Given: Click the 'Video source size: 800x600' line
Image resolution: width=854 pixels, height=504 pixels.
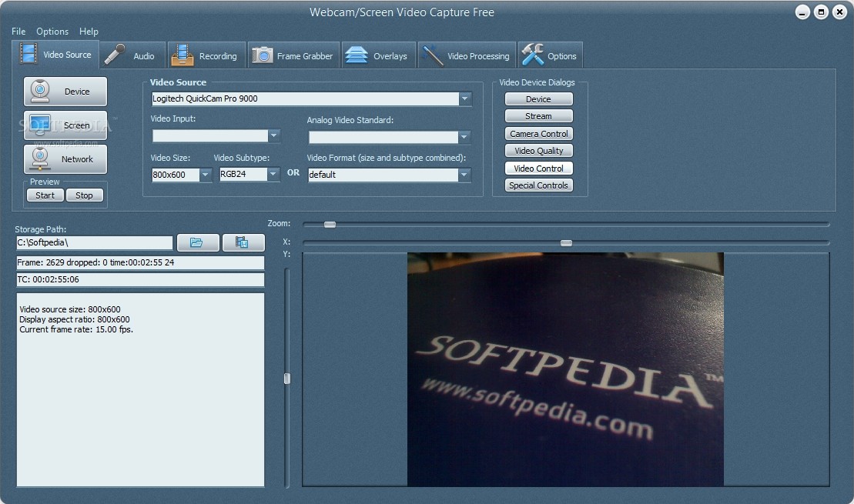Looking at the screenshot, I should point(70,309).
